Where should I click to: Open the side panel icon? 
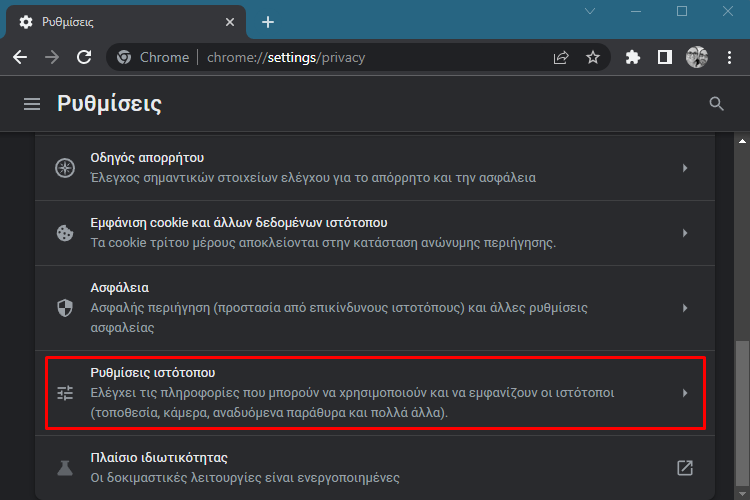[x=664, y=57]
